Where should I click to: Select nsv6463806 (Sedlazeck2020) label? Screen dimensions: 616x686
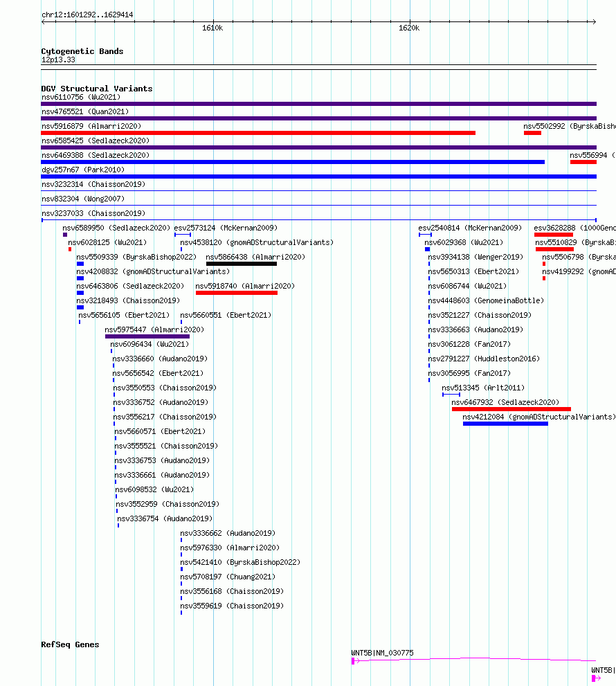click(130, 286)
